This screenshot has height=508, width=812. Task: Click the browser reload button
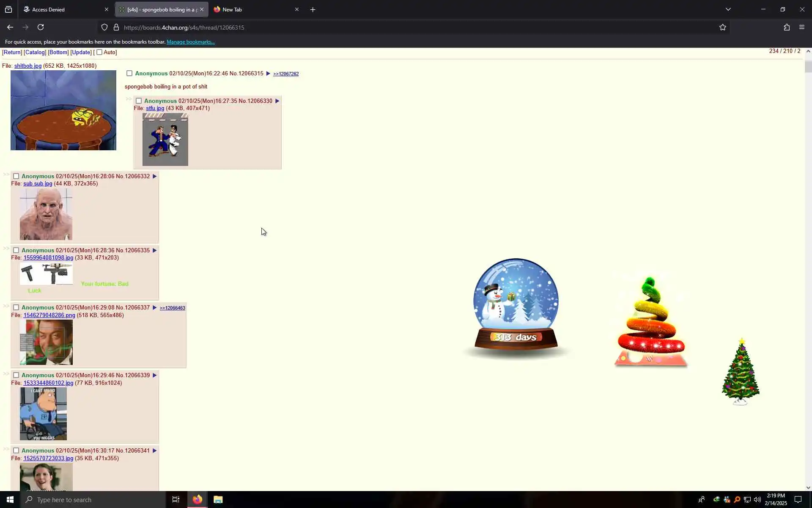[41, 27]
